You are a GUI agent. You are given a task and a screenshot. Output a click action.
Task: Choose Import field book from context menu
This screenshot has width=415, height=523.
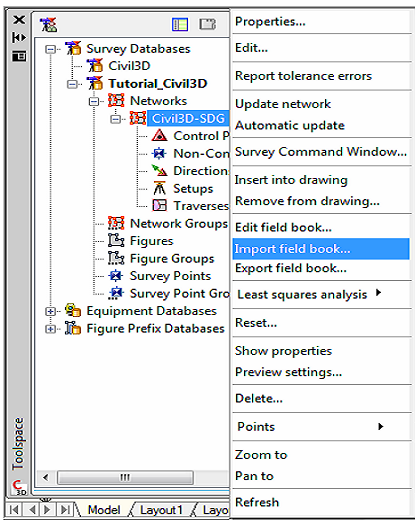click(x=321, y=249)
